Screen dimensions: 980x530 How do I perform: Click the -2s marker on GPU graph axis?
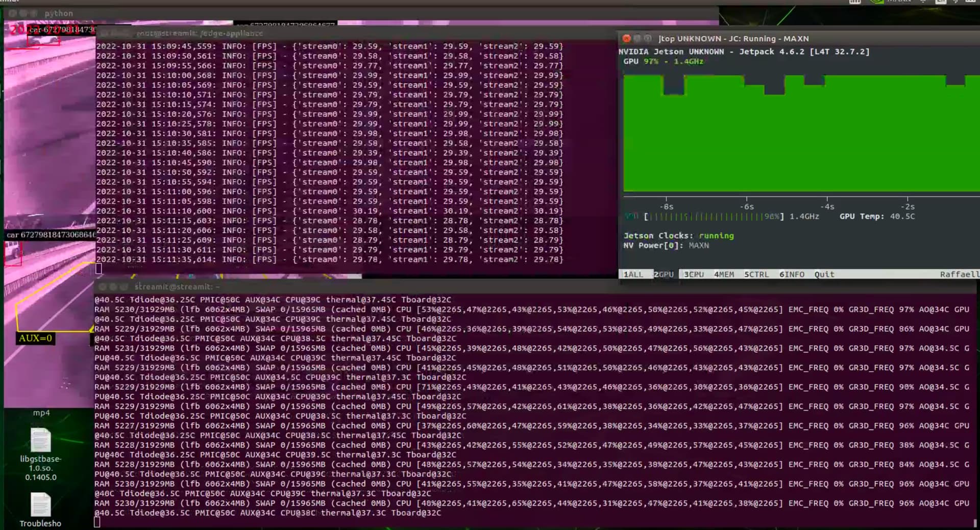point(908,207)
